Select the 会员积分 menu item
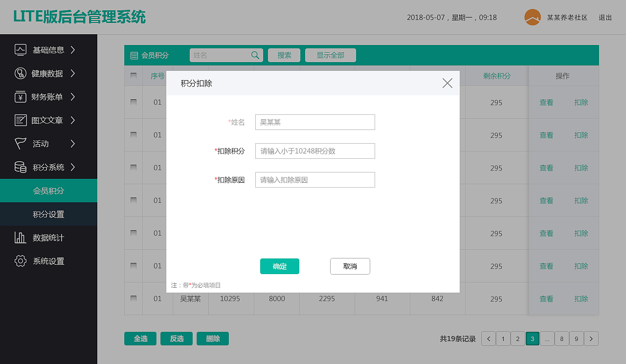Viewport: 626px width, 364px height. (48, 191)
